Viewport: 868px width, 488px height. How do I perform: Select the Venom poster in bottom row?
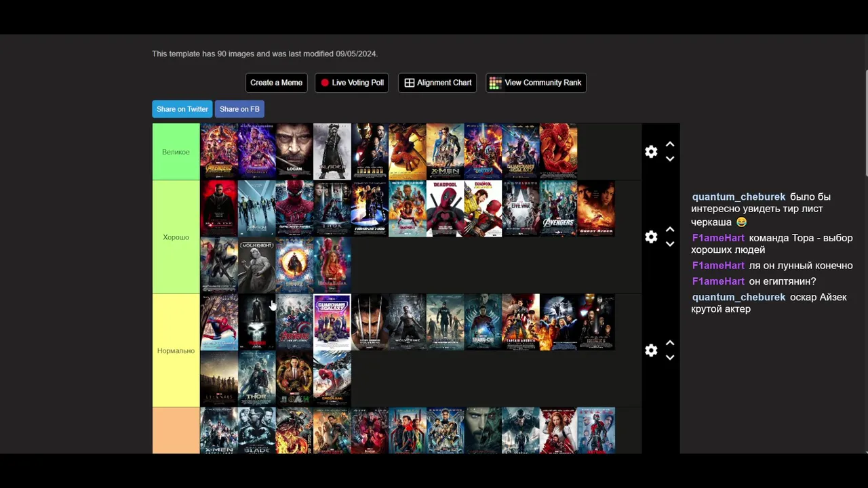click(x=520, y=430)
